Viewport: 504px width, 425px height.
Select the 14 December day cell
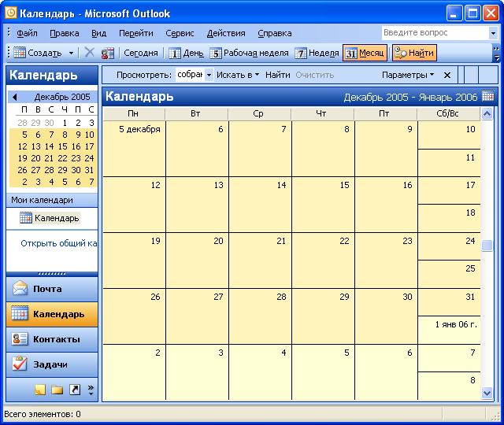point(261,205)
